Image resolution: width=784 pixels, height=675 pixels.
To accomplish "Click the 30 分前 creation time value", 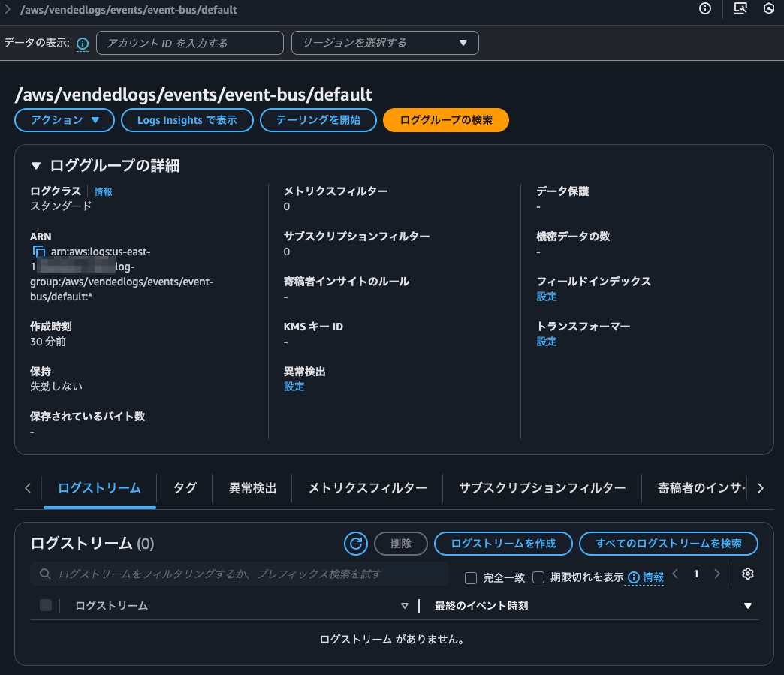I will pyautogui.click(x=48, y=342).
